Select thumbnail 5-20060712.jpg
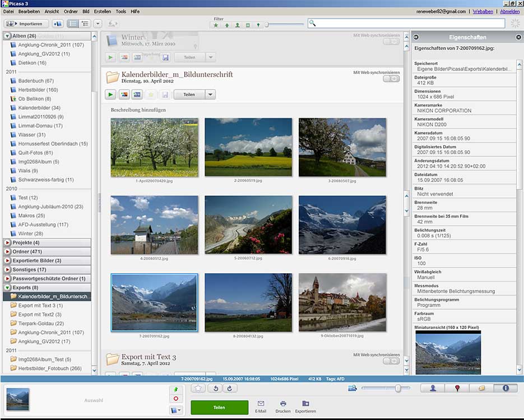The image size is (524, 420). coord(248,225)
